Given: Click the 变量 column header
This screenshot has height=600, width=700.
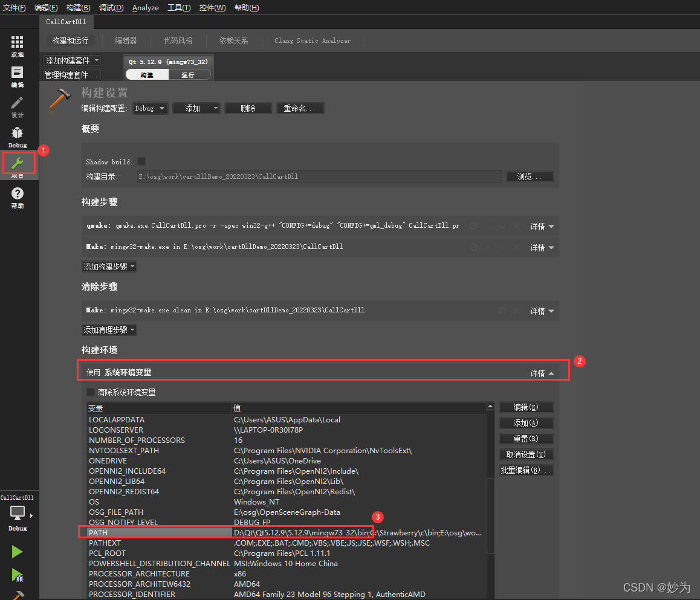Looking at the screenshot, I should pyautogui.click(x=158, y=408).
